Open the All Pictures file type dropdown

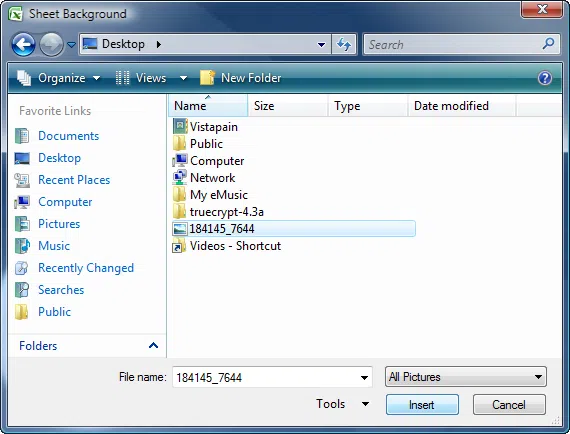pos(466,377)
